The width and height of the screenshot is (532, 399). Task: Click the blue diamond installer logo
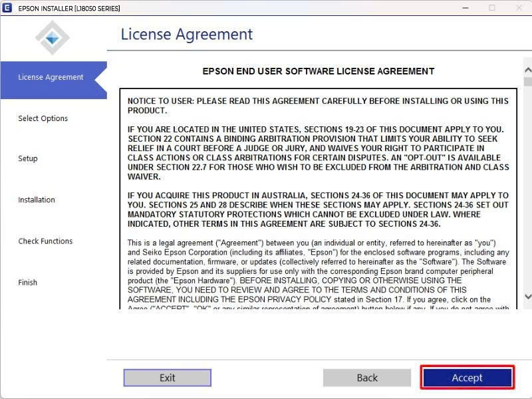(x=53, y=38)
